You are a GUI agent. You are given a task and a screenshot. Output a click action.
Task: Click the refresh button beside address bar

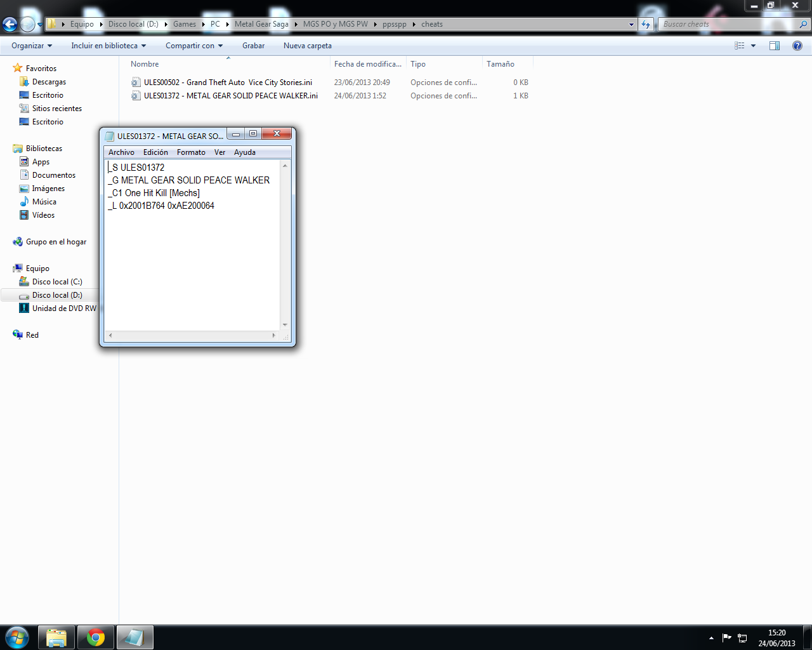coord(646,25)
